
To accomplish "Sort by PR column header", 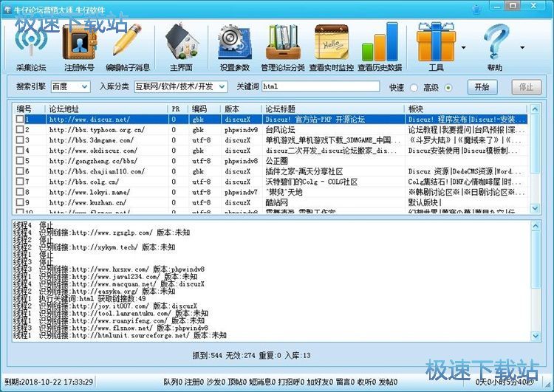I will pos(179,109).
